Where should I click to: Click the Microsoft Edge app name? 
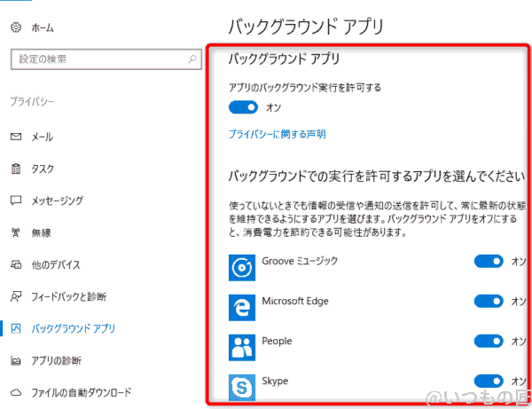tap(295, 301)
